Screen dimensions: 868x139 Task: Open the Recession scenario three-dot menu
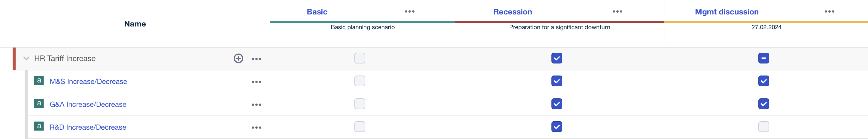pos(617,11)
